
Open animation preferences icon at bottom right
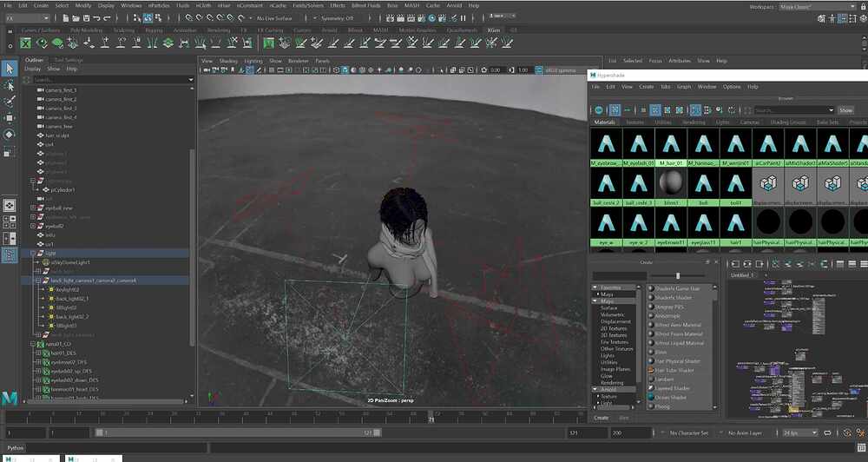(859, 432)
